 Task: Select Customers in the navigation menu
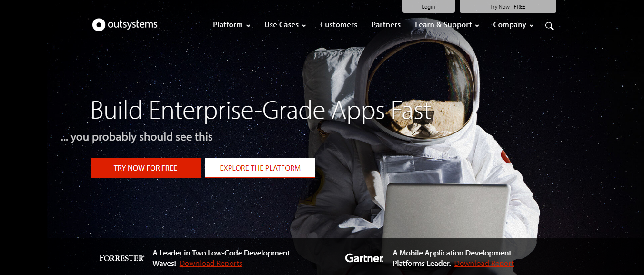[x=338, y=24]
